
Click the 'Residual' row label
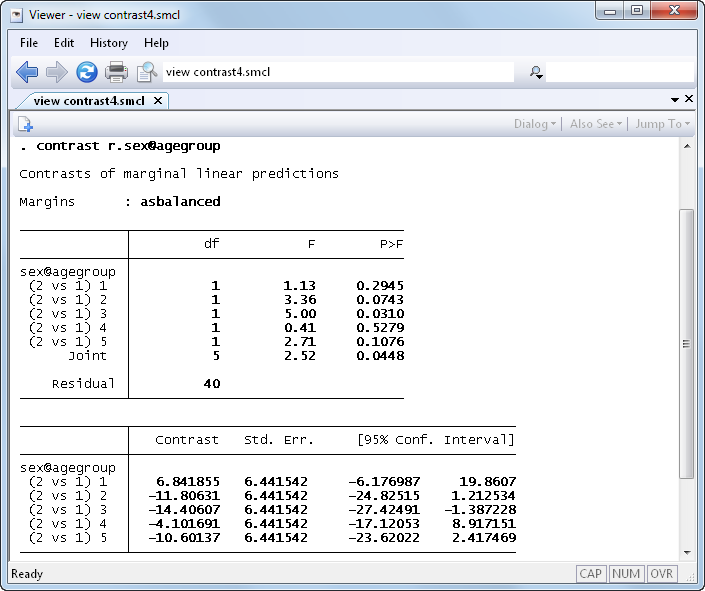83,384
